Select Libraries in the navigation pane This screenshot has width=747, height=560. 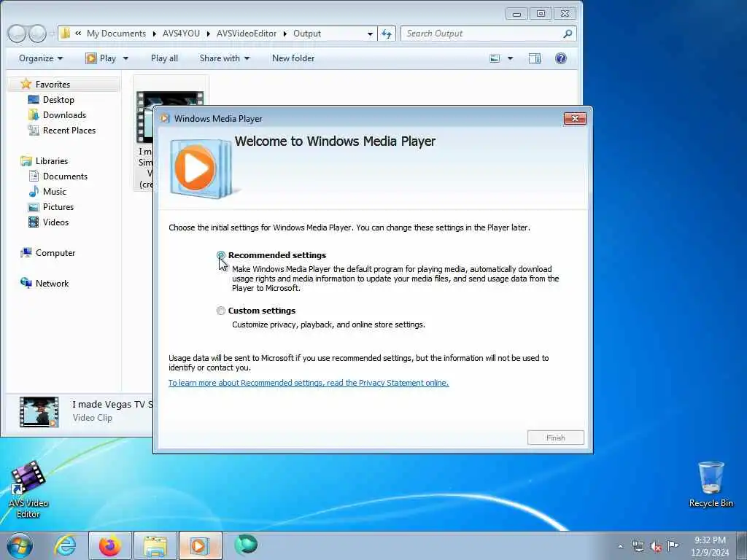(52, 161)
